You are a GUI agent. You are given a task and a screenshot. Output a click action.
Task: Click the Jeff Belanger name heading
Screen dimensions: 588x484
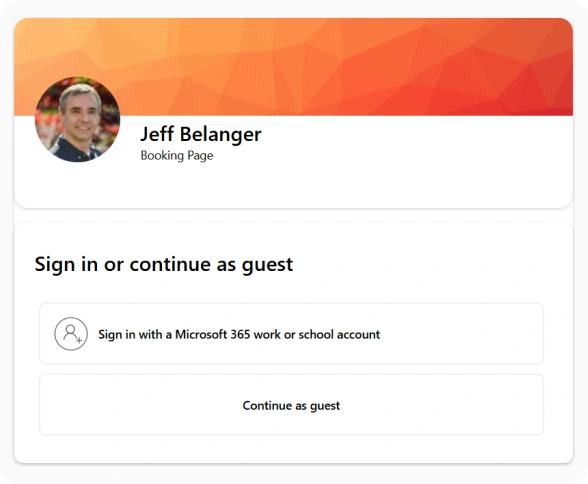[x=201, y=134]
